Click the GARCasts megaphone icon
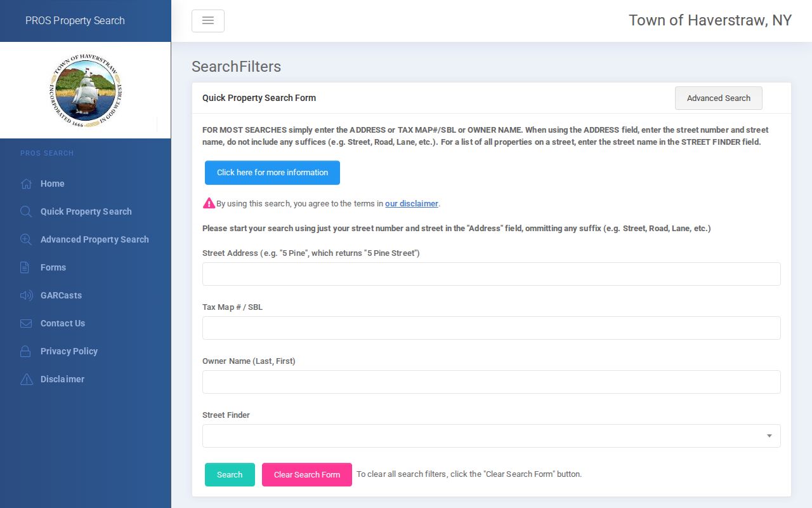The width and height of the screenshot is (812, 508). (x=26, y=295)
